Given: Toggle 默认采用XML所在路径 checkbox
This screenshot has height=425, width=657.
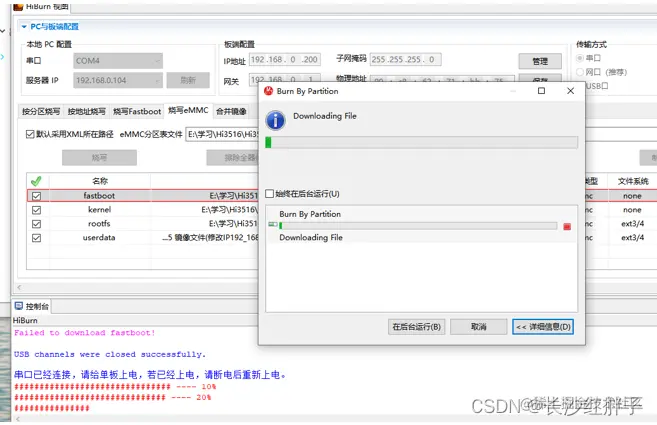Looking at the screenshot, I should [x=30, y=134].
